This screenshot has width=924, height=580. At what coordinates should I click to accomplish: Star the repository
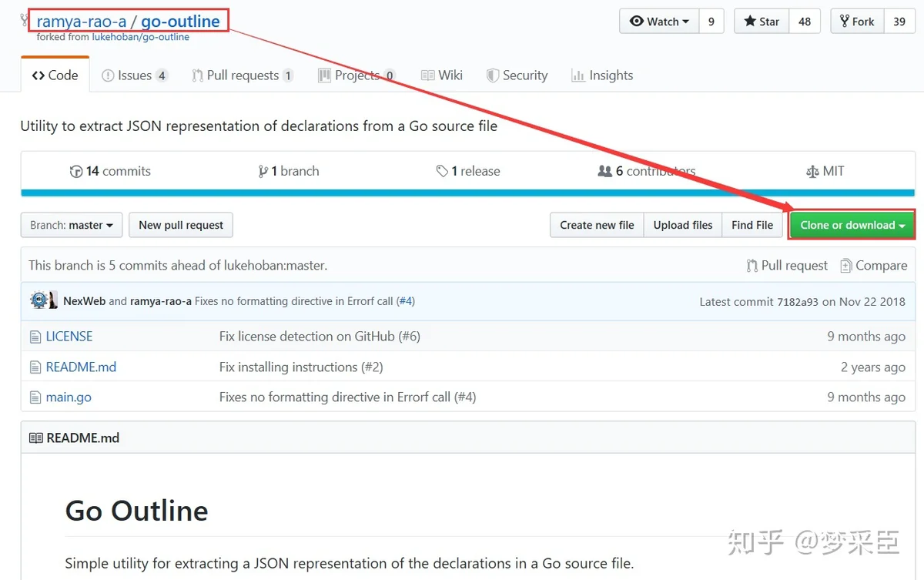coord(762,22)
